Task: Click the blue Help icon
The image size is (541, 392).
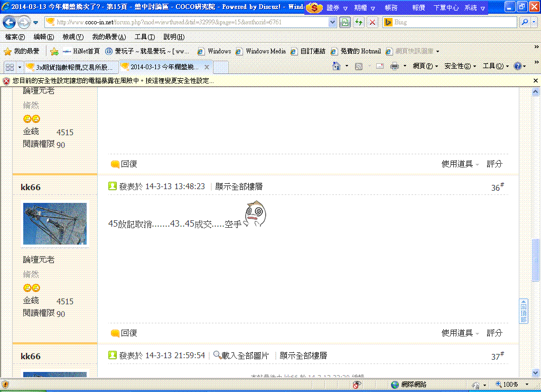Action: [x=518, y=66]
